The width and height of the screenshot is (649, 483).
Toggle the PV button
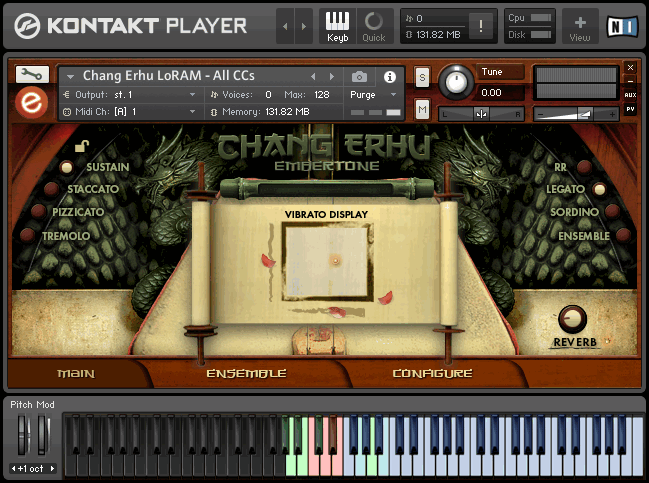pyautogui.click(x=630, y=109)
